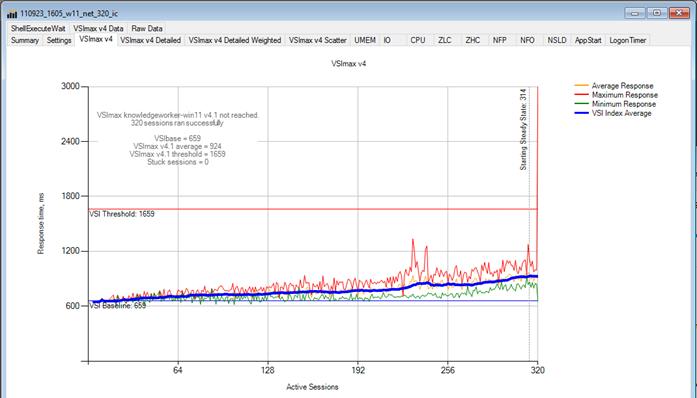Show the UMEM tab
The width and height of the screenshot is (697, 398).
365,40
